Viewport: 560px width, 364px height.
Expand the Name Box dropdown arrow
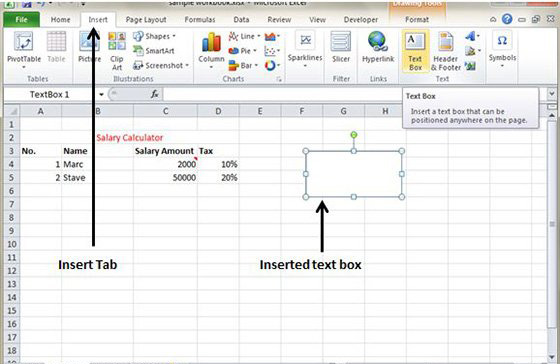tap(101, 95)
